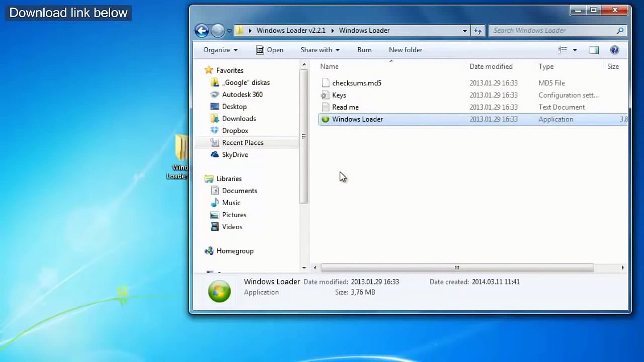Click the Videos film icon
The width and height of the screenshot is (644, 362).
[215, 227]
